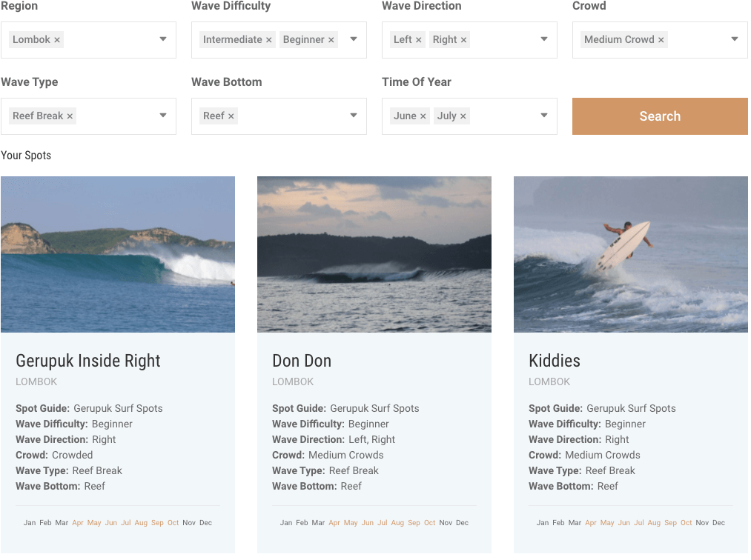Open the Don Don spot title
The width and height of the screenshot is (751, 560).
(302, 361)
